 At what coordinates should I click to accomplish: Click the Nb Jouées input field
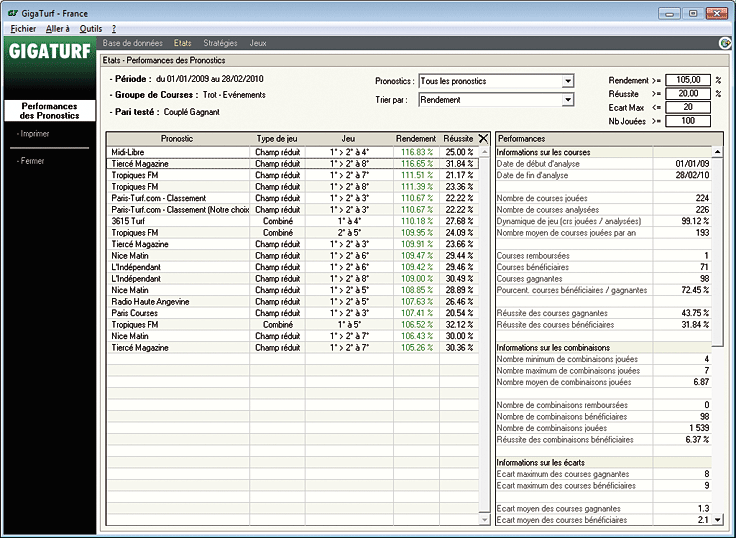coord(688,121)
